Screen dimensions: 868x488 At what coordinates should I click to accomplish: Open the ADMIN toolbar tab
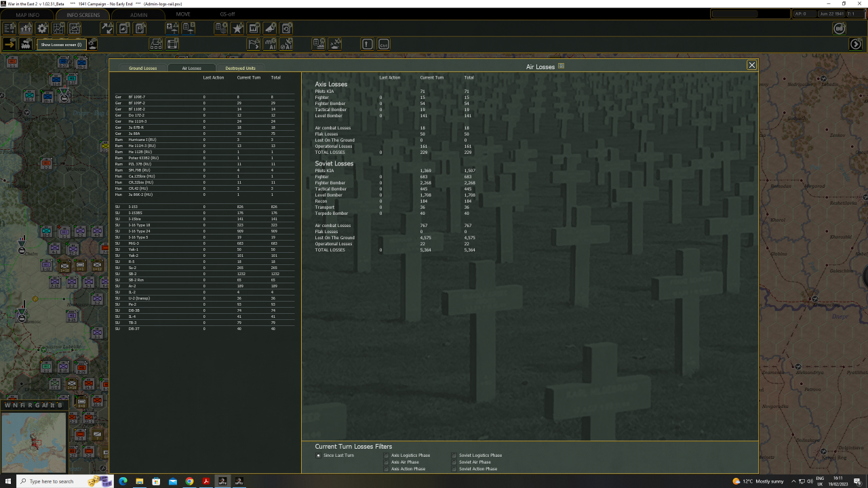(138, 14)
